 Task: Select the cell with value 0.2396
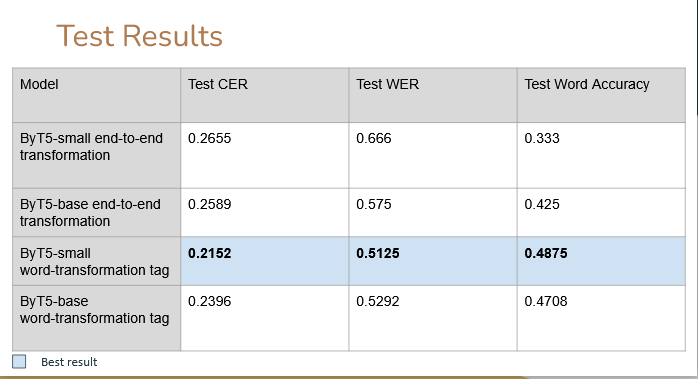tap(265, 318)
